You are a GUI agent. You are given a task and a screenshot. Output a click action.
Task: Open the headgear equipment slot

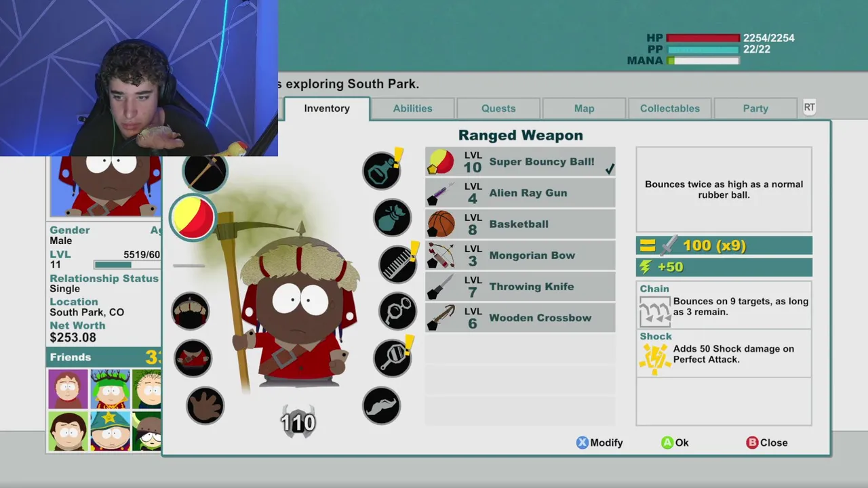coord(190,312)
